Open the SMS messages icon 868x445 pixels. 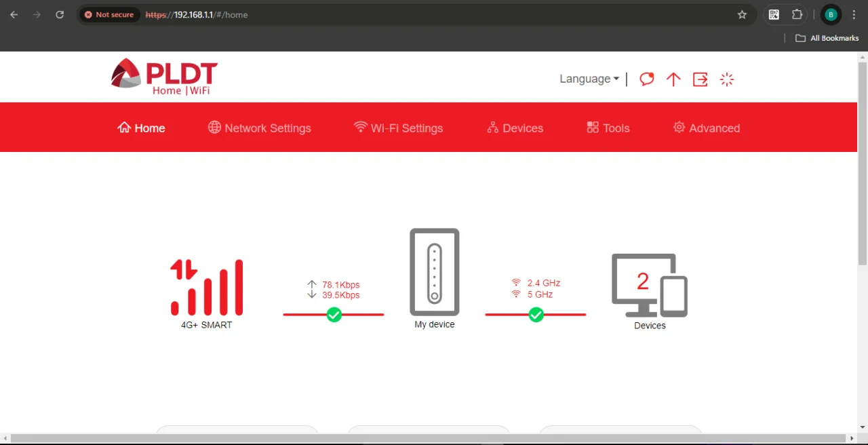click(647, 79)
